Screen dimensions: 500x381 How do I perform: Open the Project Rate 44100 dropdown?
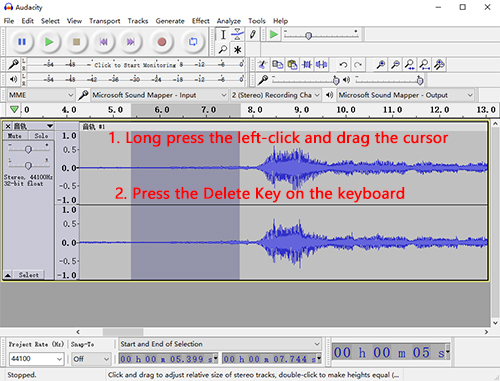pyautogui.click(x=36, y=359)
